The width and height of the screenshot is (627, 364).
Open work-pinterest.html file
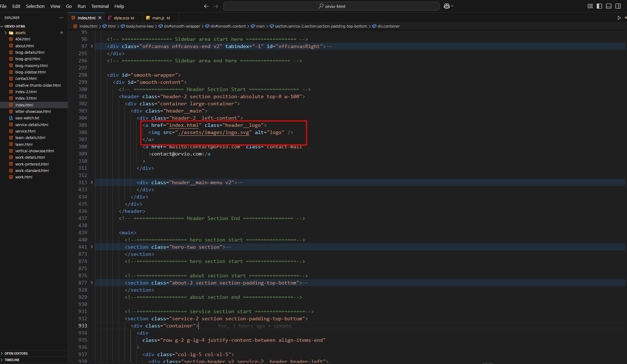pos(32,164)
